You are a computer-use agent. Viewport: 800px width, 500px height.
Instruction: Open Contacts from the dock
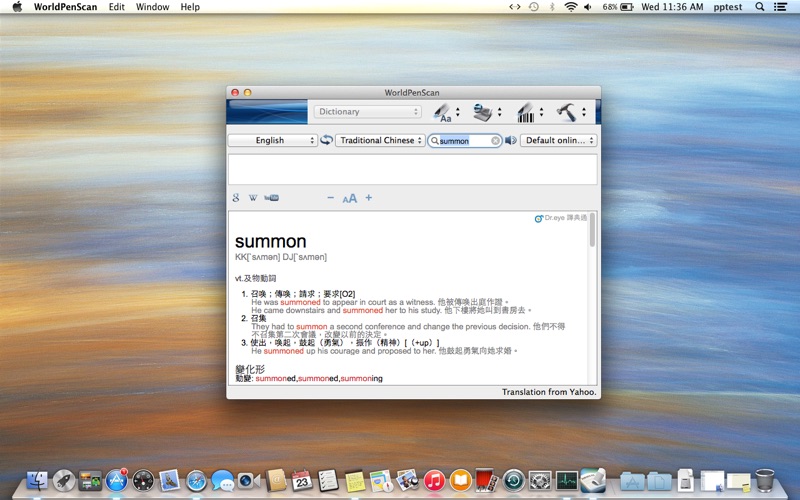(x=276, y=481)
